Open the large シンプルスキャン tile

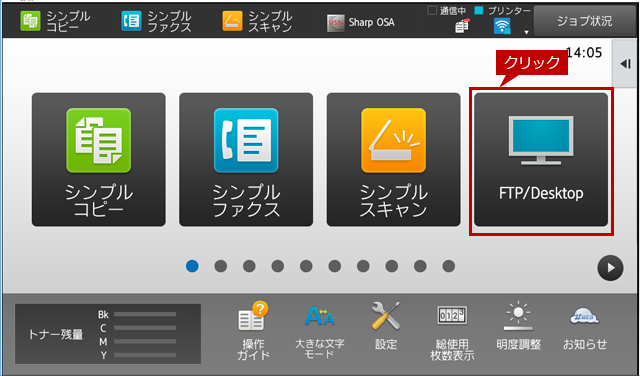[393, 160]
